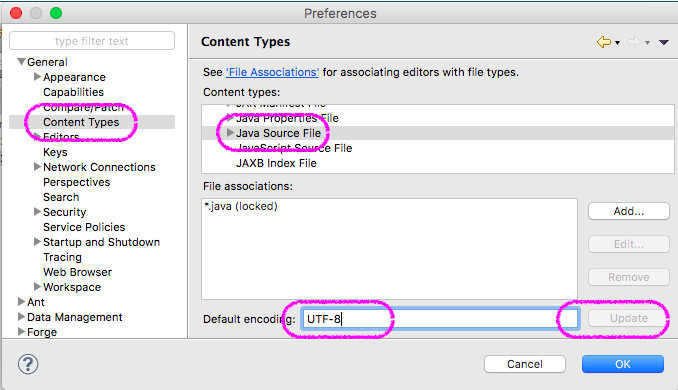Open the Tracing preferences page

point(62,257)
